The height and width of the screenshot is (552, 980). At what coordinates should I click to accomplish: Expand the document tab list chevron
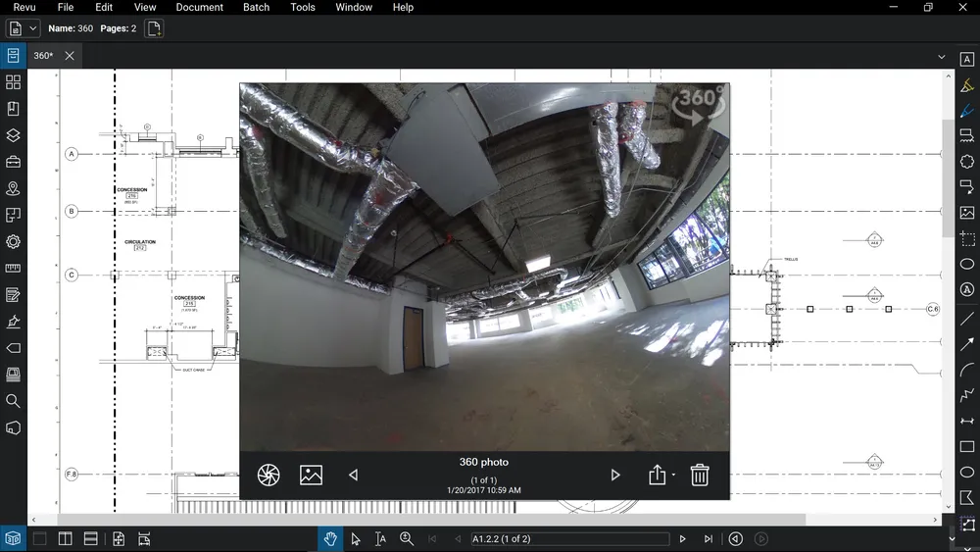click(x=942, y=57)
